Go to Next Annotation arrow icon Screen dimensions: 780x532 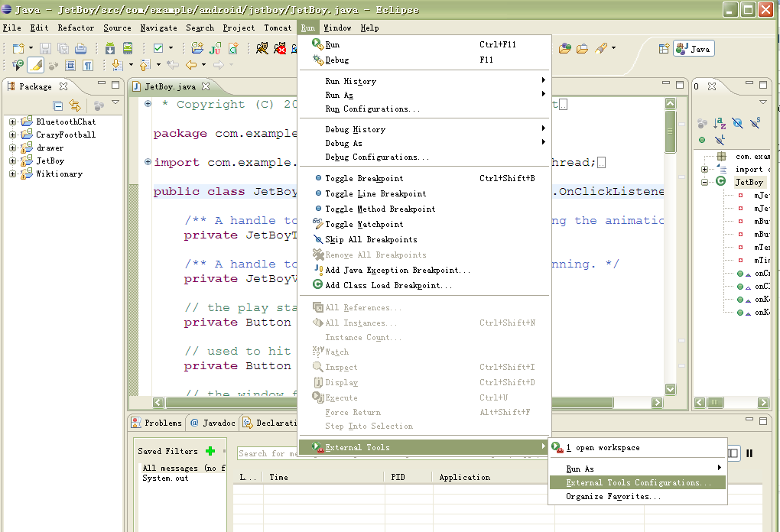coord(117,65)
